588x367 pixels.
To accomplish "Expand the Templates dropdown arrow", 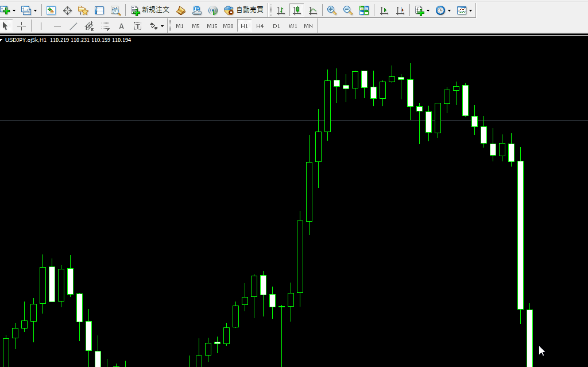I will 471,10.
